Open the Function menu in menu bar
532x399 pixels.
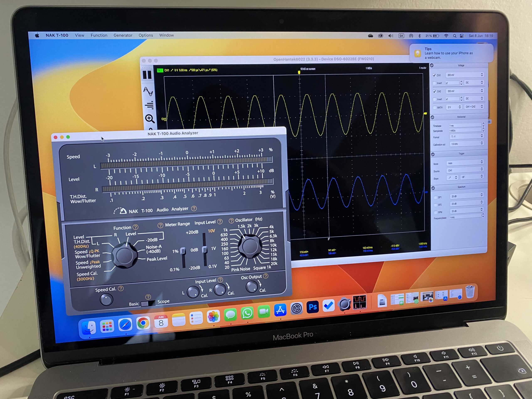point(99,35)
